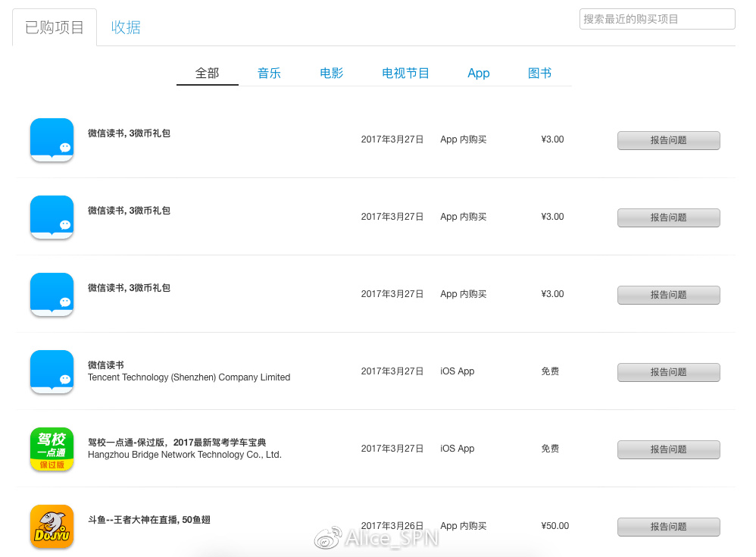The image size is (756, 557).
Task: Select the 已购项目 tab
Action: pos(54,25)
